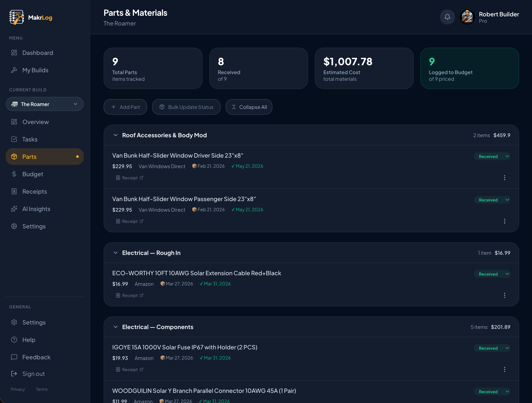Open Tasks page
Screen dimensions: 532x403
click(x=45, y=139)
